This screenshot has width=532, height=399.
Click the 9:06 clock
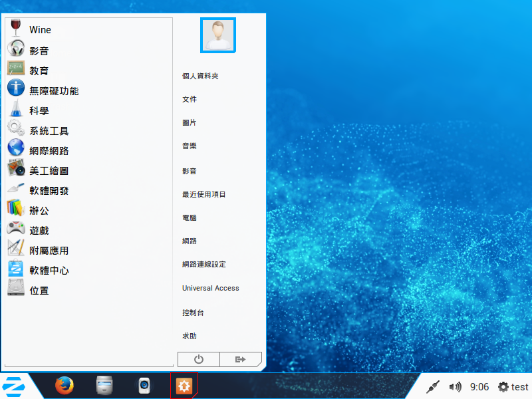tap(479, 387)
